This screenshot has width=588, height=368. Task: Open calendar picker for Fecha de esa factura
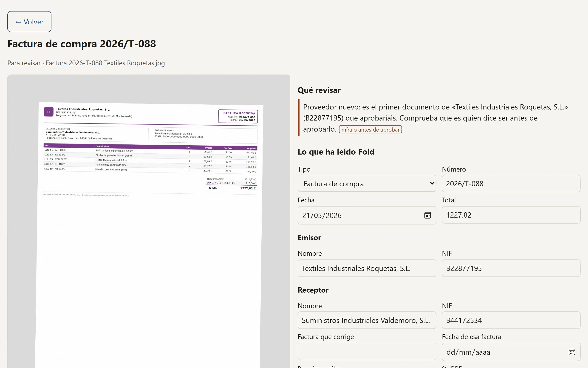coord(572,352)
